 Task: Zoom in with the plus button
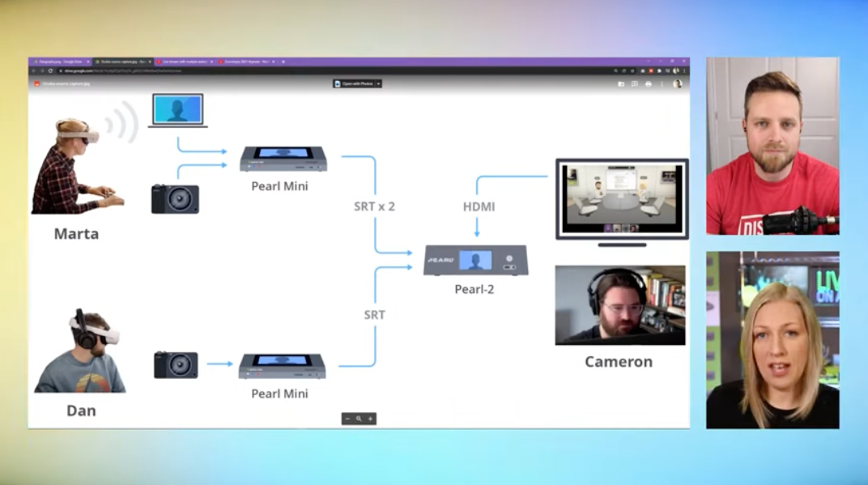point(370,419)
